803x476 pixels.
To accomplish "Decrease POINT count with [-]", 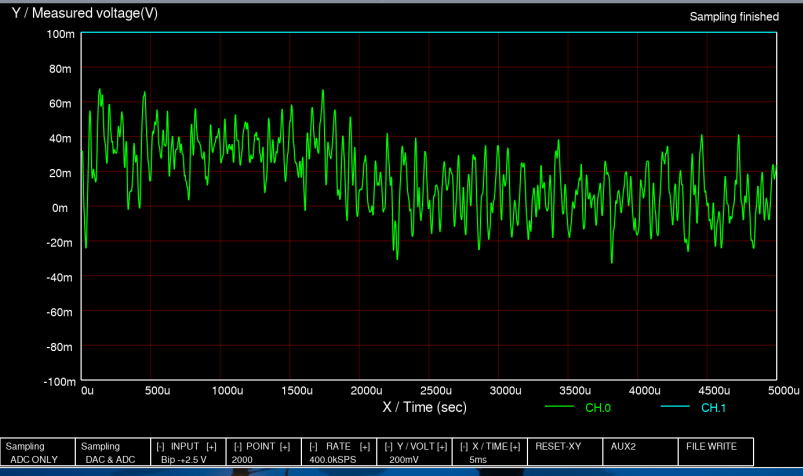I will [238, 447].
